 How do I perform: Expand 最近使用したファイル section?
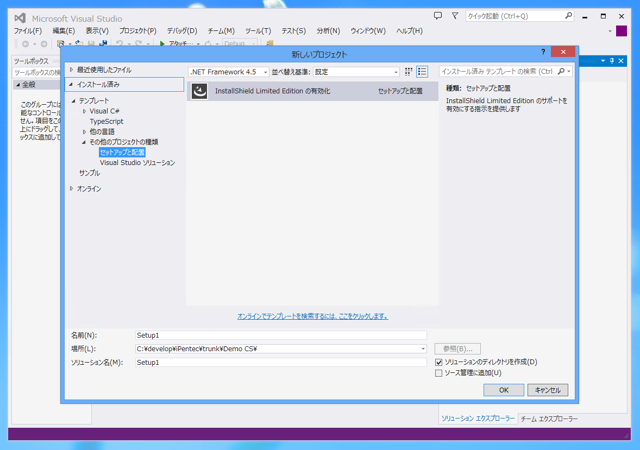point(71,70)
